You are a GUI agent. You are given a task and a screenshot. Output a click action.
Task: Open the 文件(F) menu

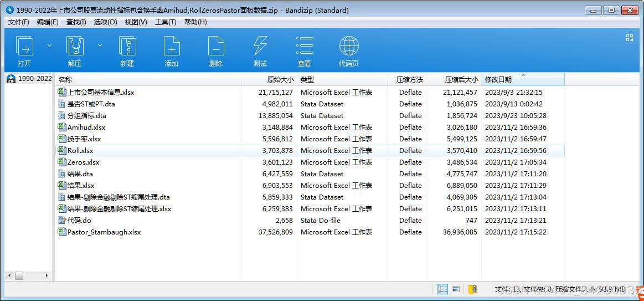[x=18, y=22]
